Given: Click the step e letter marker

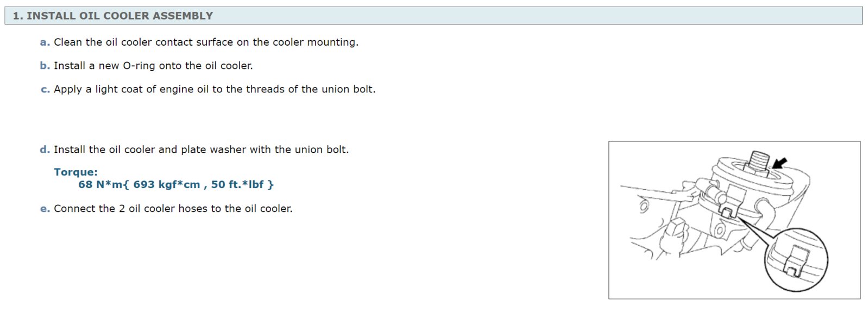Looking at the screenshot, I should pos(45,209).
